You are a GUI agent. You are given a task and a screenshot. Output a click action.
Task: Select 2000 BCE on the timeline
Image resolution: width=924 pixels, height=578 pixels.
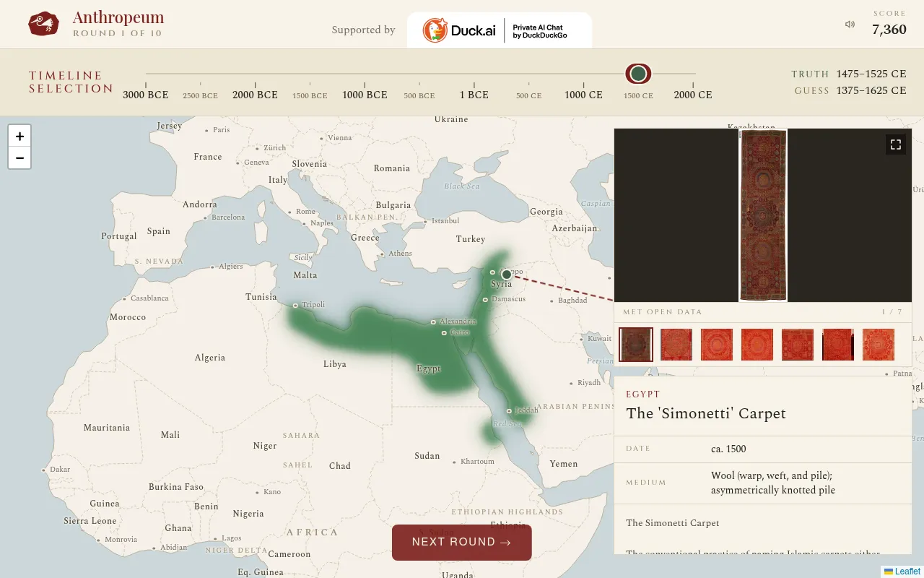point(255,95)
